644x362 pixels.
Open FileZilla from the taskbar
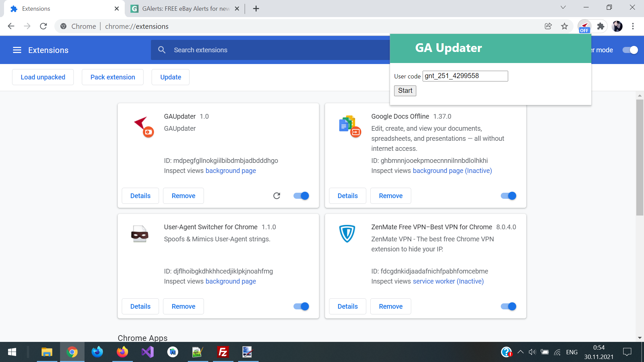(x=223, y=352)
